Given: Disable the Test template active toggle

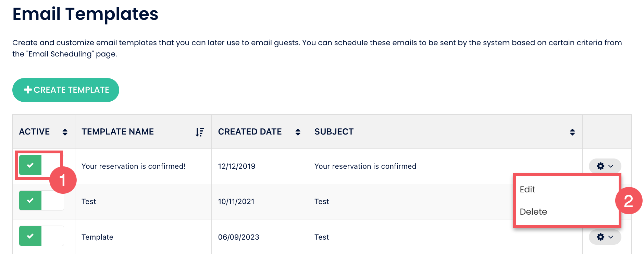Looking at the screenshot, I should 41,201.
